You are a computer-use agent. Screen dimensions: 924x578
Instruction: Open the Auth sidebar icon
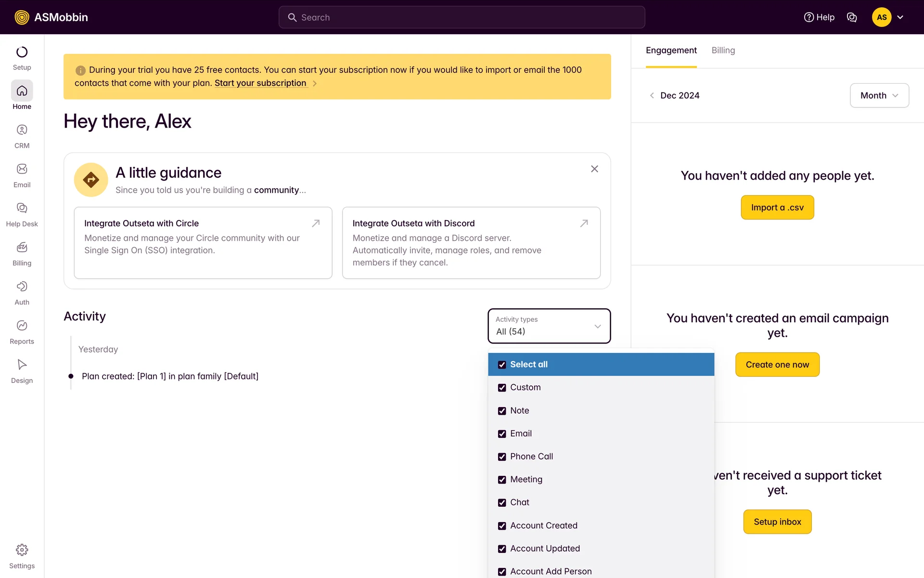[x=22, y=287]
